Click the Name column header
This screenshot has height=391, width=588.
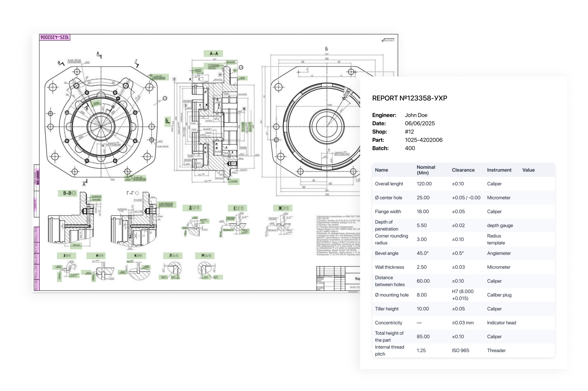(x=381, y=170)
